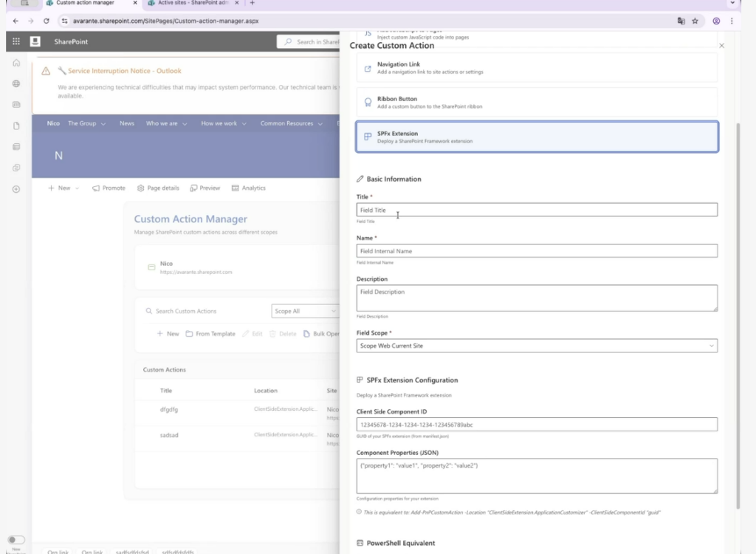756x554 pixels.
Task: Open the Field Scope dropdown
Action: [537, 346]
